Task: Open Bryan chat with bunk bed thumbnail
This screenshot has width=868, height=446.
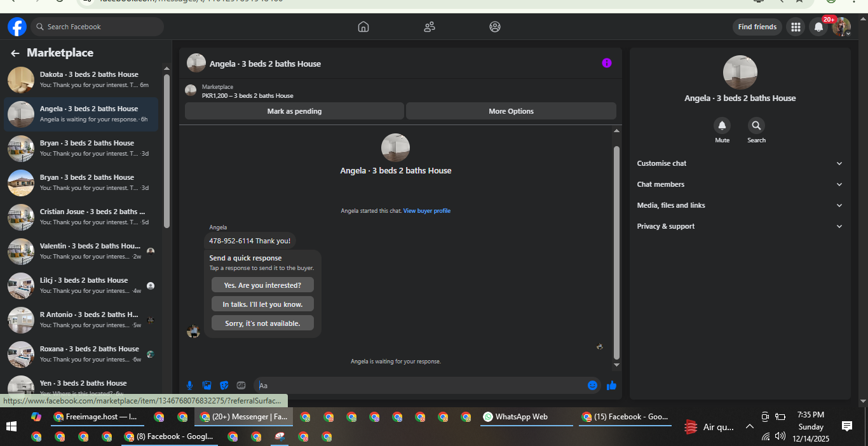Action: pyautogui.click(x=81, y=149)
